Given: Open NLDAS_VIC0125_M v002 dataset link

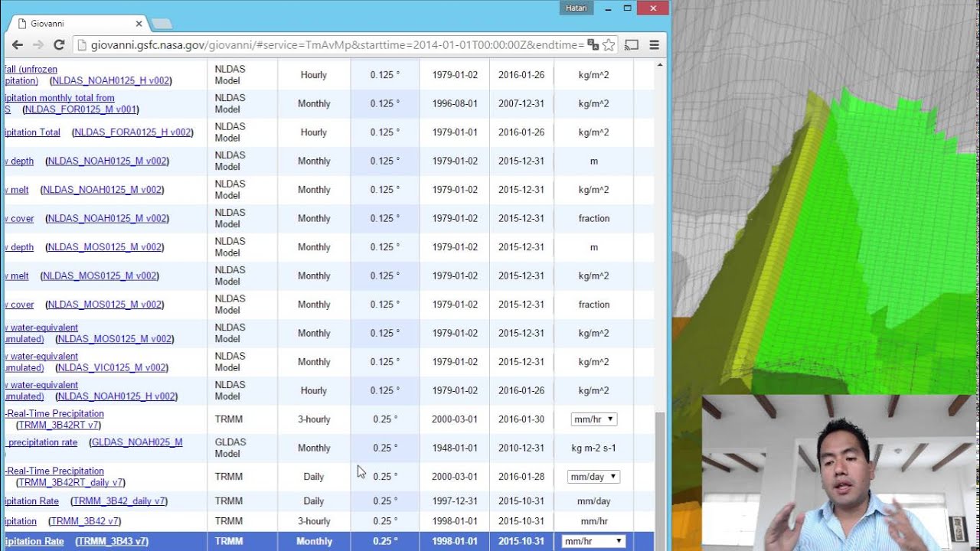Looking at the screenshot, I should pyautogui.click(x=112, y=367).
